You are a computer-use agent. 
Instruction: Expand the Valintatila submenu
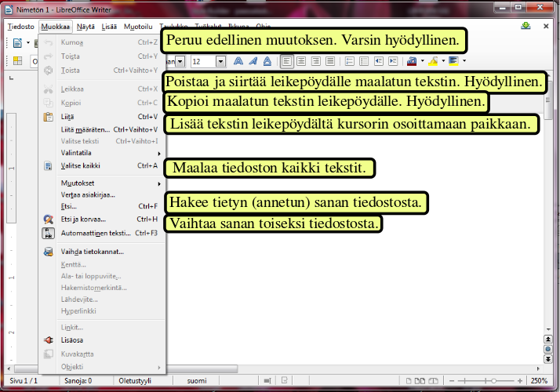click(x=102, y=153)
